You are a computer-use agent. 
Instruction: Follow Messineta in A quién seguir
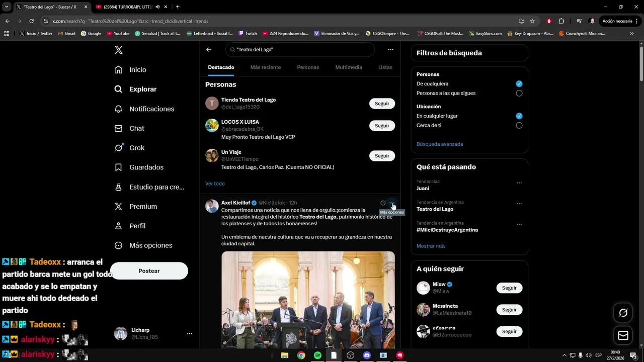(509, 310)
